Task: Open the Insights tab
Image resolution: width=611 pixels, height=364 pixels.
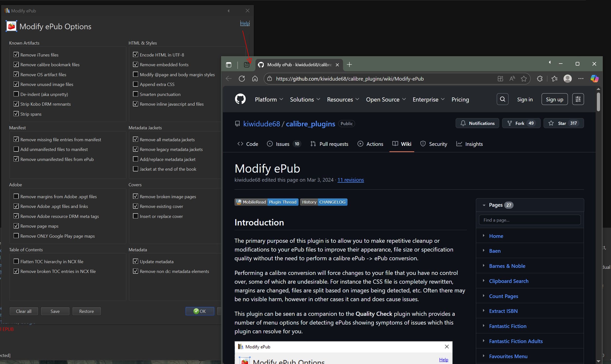Action: [x=470, y=144]
